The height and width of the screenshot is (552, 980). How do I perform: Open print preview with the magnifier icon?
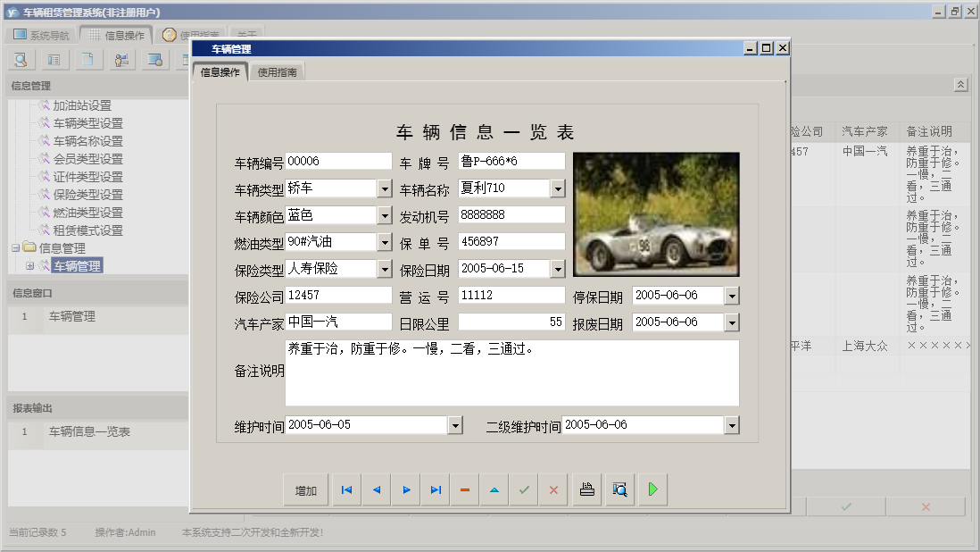(619, 489)
